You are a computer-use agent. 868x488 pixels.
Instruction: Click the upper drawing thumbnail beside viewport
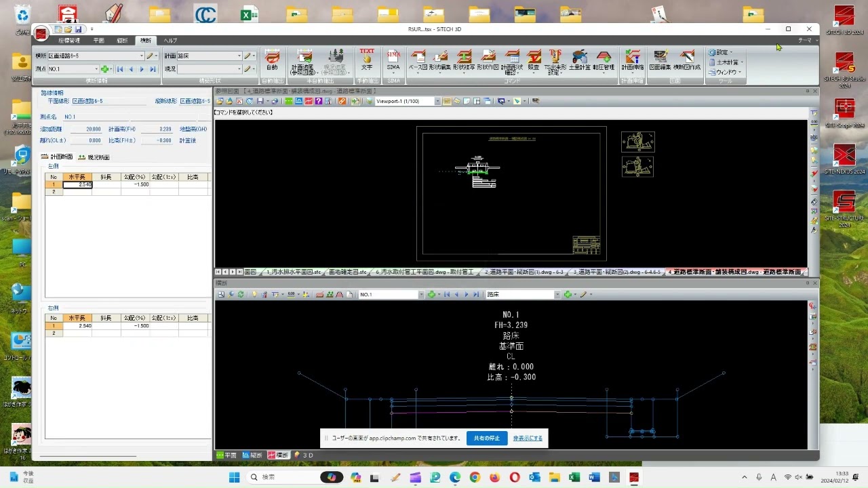pyautogui.click(x=638, y=142)
